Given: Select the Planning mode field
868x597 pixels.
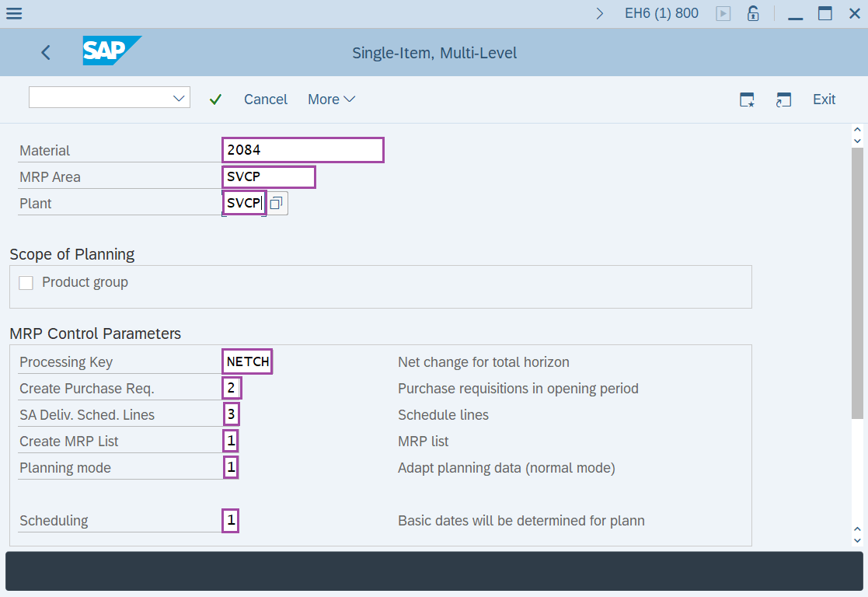Looking at the screenshot, I should click(x=230, y=467).
